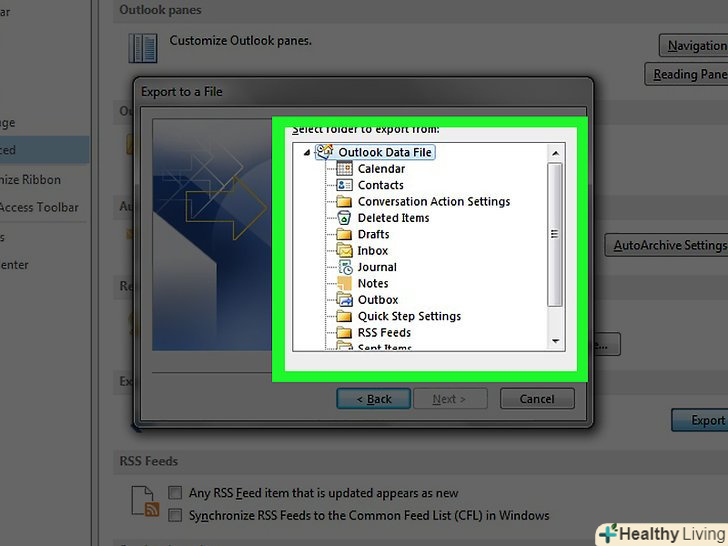
Task: Select the Journal folder label
Action: [x=377, y=267]
